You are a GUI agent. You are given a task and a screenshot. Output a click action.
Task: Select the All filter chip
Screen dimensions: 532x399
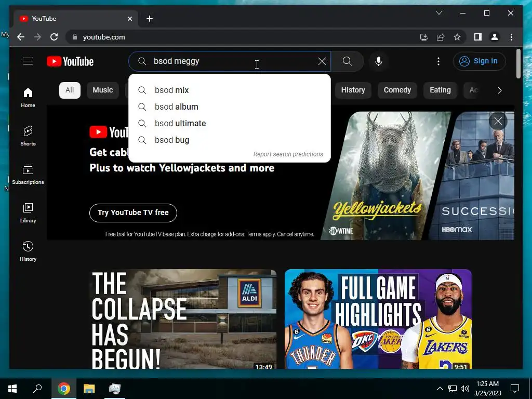pos(70,90)
